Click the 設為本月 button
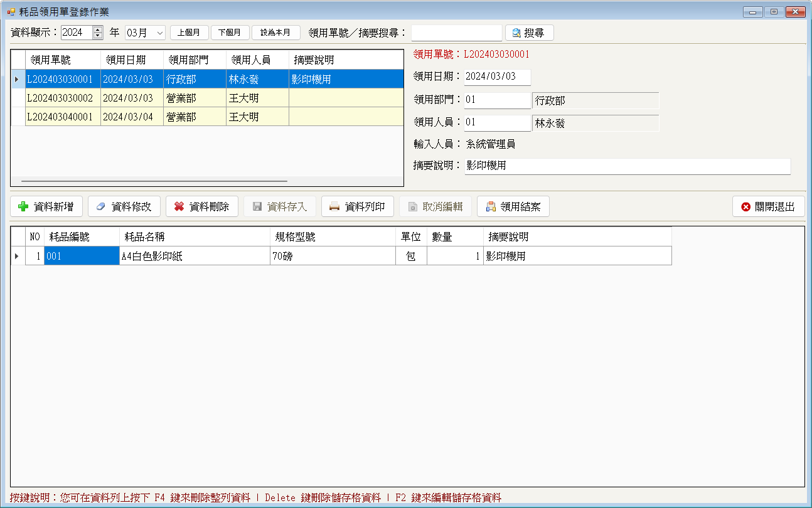The height and width of the screenshot is (508, 812). point(275,33)
